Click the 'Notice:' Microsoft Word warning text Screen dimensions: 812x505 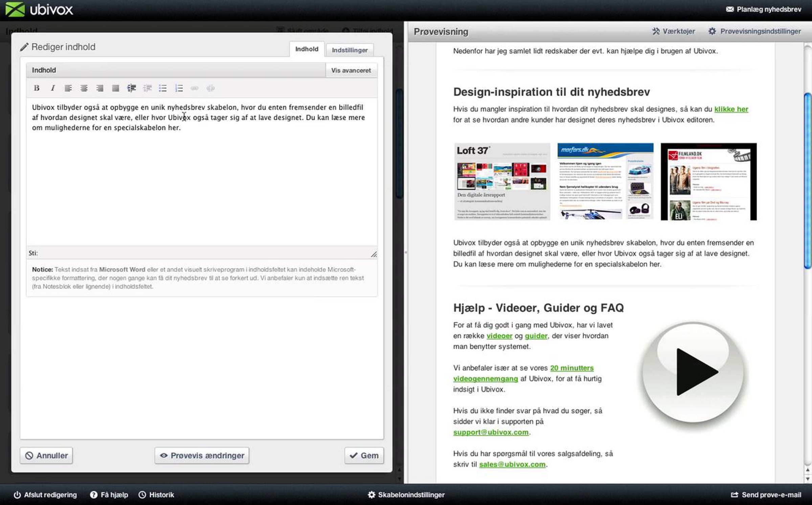tap(198, 278)
